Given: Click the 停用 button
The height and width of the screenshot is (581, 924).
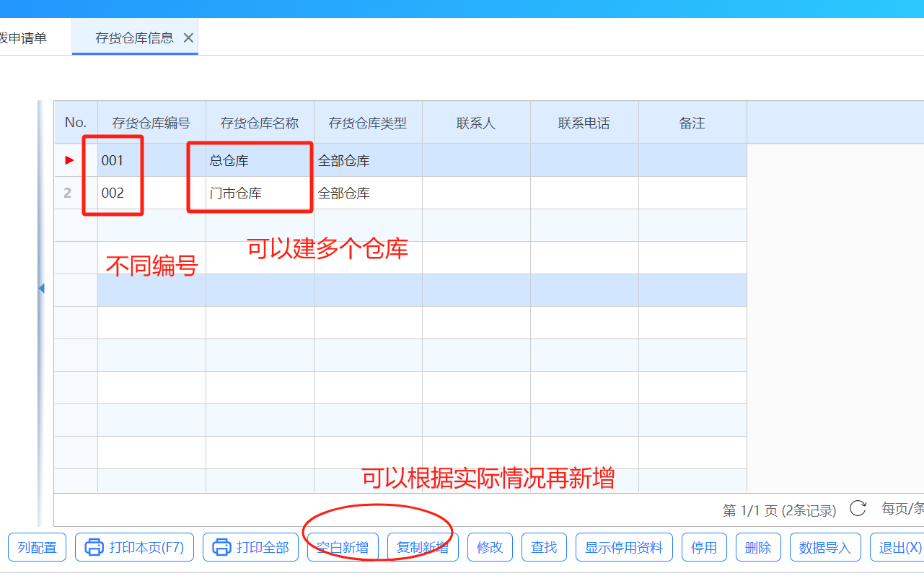Looking at the screenshot, I should [x=704, y=548].
